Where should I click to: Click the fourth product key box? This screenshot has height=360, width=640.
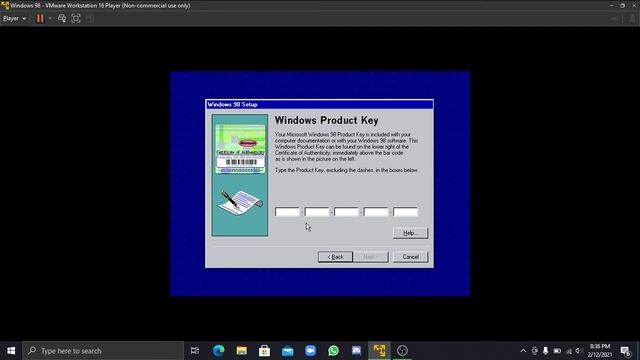click(x=376, y=212)
